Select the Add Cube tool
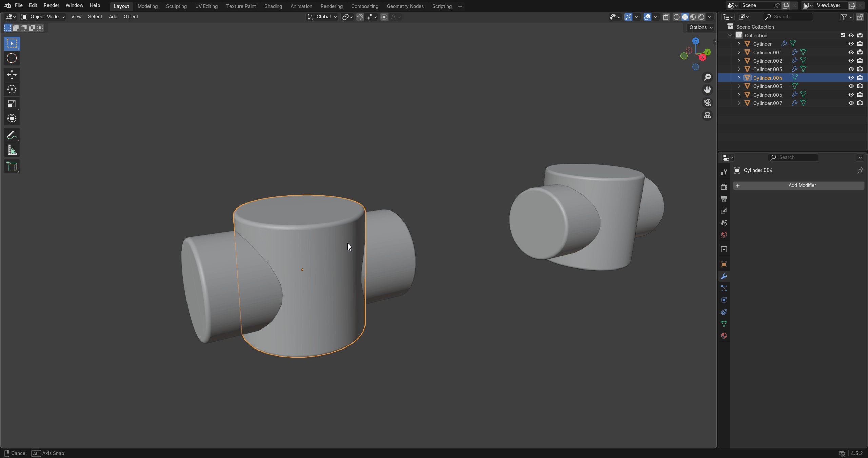 [12, 166]
